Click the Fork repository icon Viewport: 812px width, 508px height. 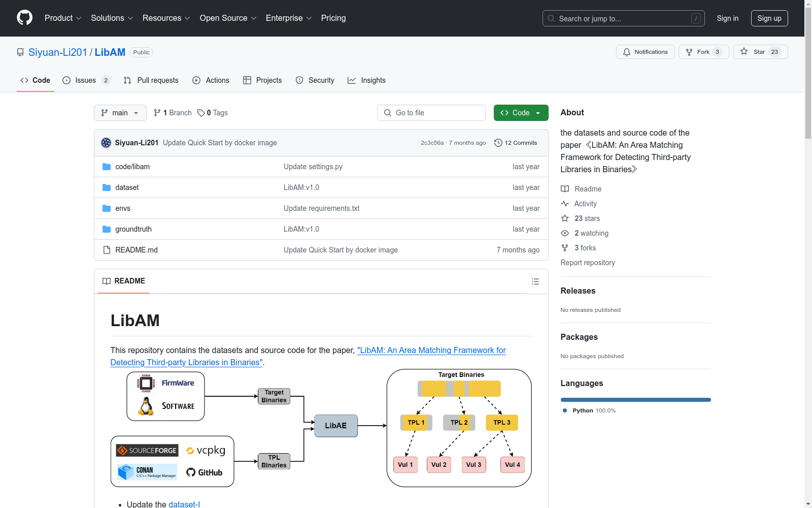coord(689,52)
